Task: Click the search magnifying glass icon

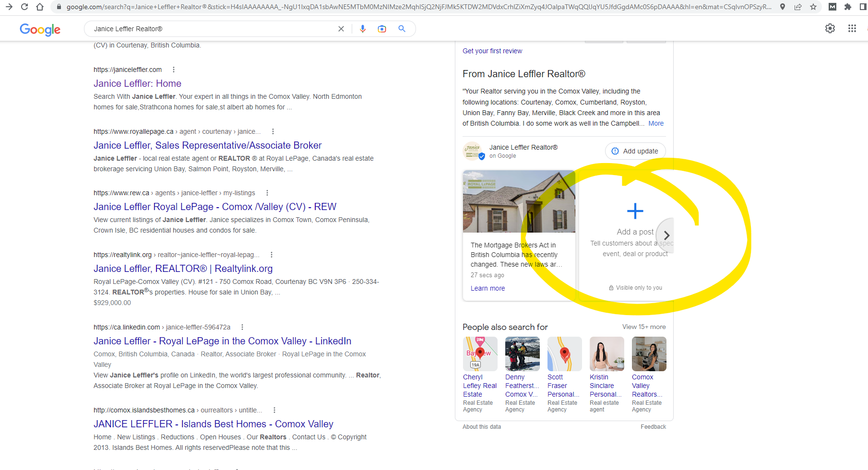Action: pyautogui.click(x=402, y=29)
